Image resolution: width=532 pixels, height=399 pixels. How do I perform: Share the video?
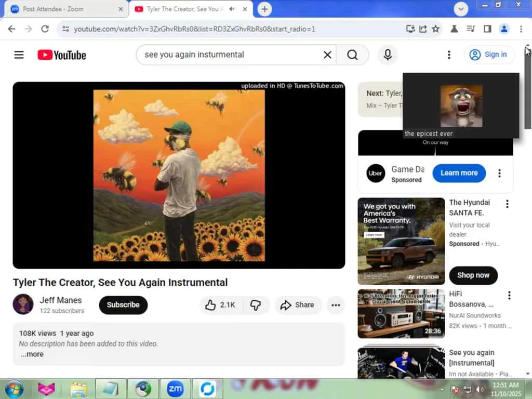pyautogui.click(x=297, y=305)
